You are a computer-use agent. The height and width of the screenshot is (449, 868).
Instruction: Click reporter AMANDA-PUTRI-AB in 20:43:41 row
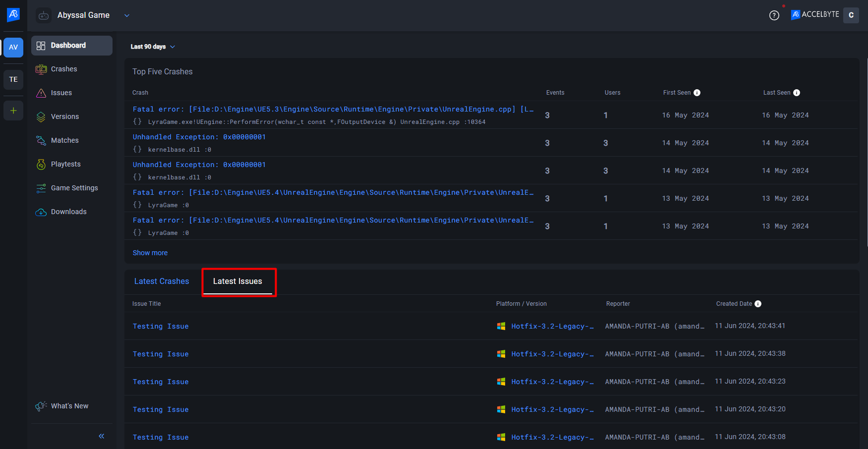[x=654, y=326]
